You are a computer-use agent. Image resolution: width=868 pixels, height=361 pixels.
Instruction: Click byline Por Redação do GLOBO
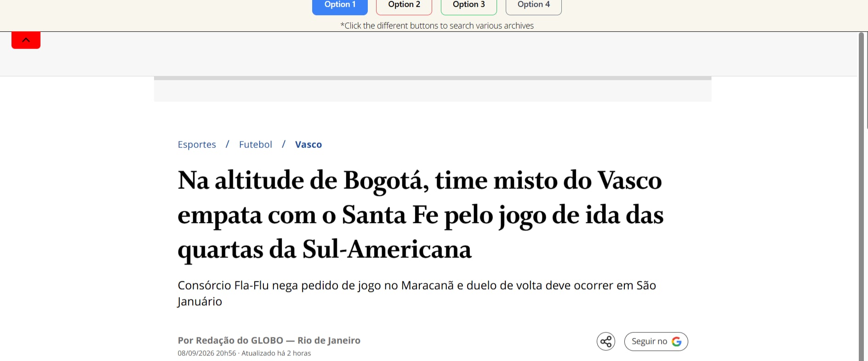[x=269, y=340]
